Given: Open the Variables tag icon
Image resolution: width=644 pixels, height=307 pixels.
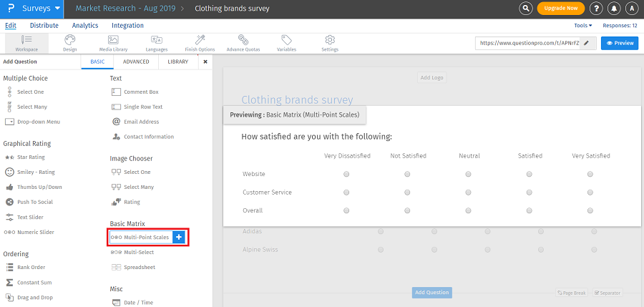Looking at the screenshot, I should tap(286, 43).
